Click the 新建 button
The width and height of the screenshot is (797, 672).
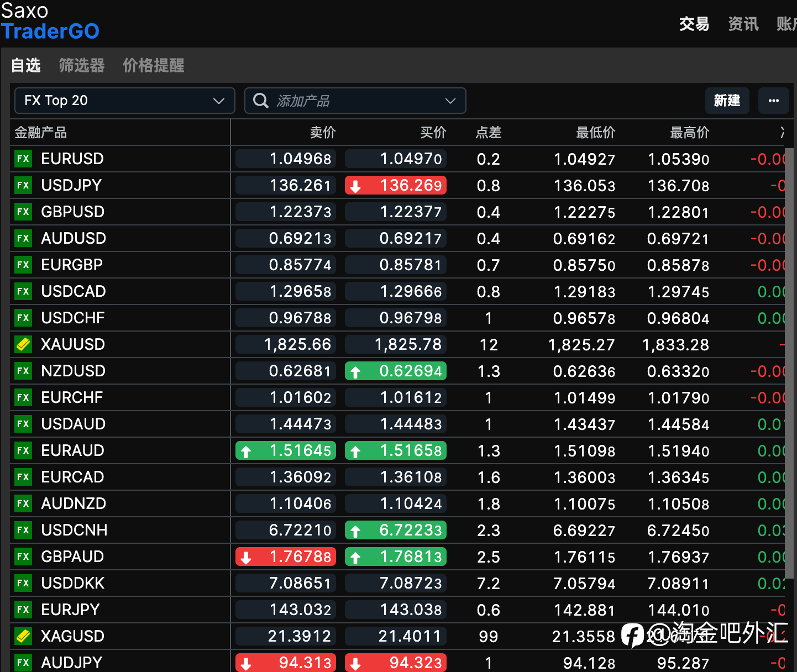(x=727, y=101)
